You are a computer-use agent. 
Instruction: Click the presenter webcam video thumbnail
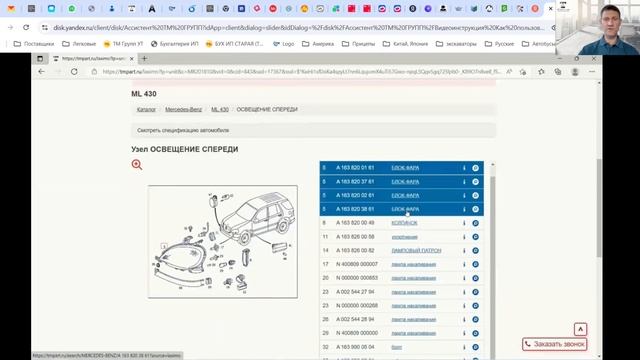[598, 27]
